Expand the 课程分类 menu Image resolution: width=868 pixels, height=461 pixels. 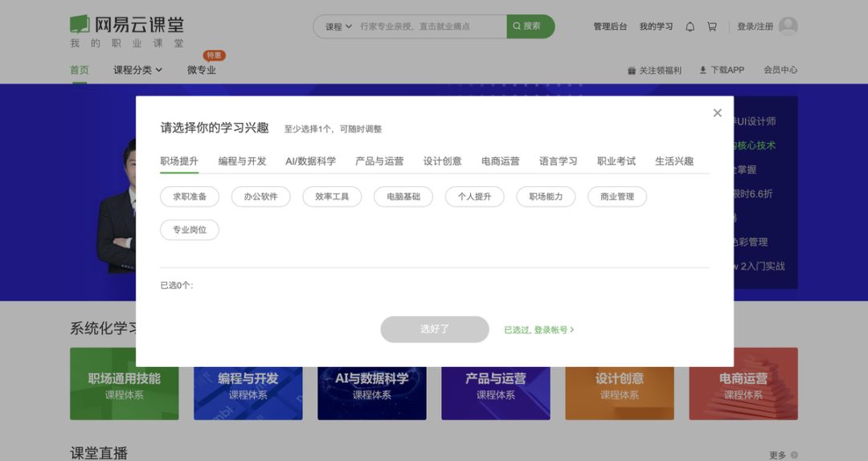tap(138, 70)
